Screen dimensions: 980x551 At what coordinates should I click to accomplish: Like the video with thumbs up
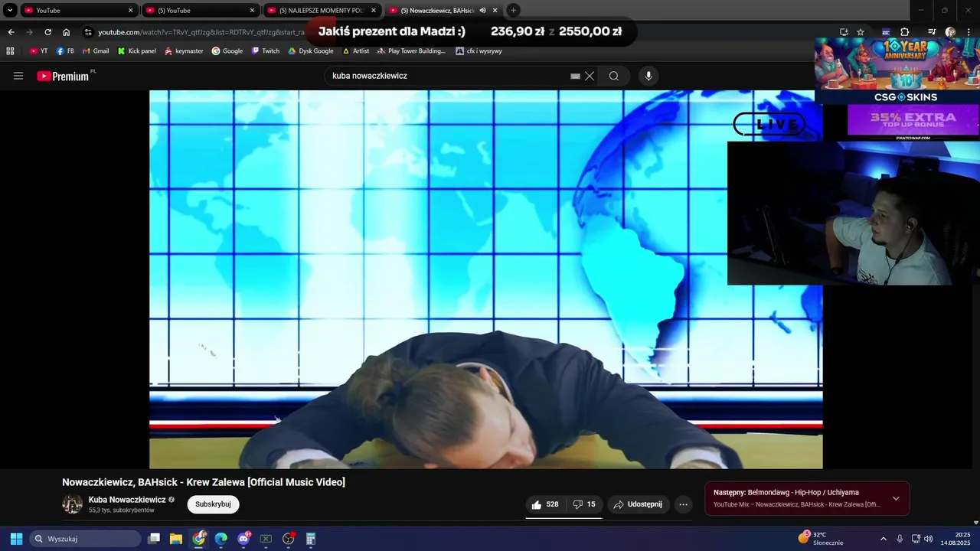pyautogui.click(x=545, y=504)
